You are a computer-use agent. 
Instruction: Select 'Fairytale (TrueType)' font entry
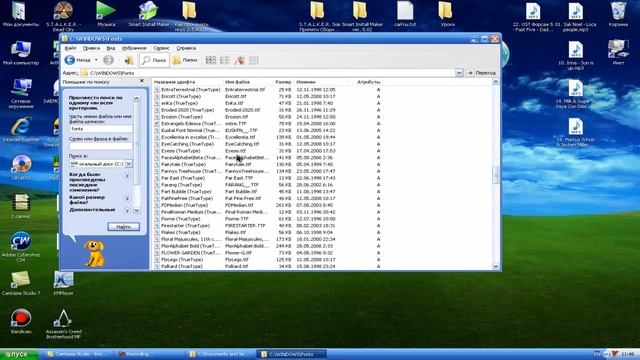(x=183, y=164)
